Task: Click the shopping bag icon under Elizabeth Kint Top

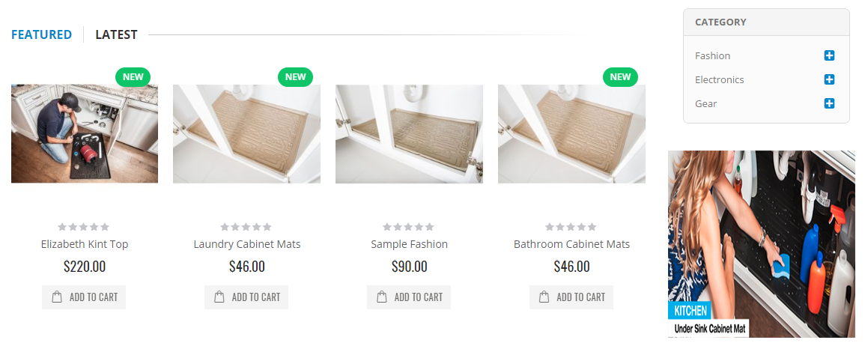Action: [x=57, y=297]
